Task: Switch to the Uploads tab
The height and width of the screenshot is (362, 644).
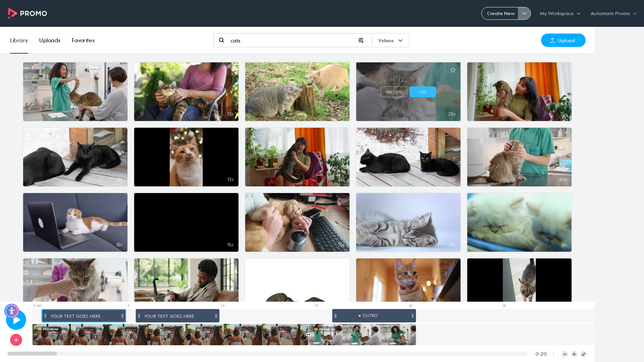Action: click(x=50, y=40)
